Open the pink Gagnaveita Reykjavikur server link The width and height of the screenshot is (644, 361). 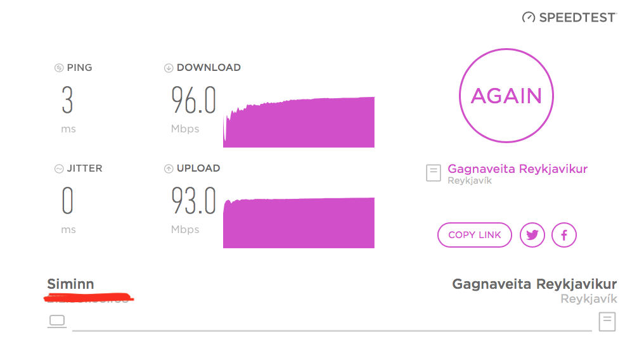(517, 169)
